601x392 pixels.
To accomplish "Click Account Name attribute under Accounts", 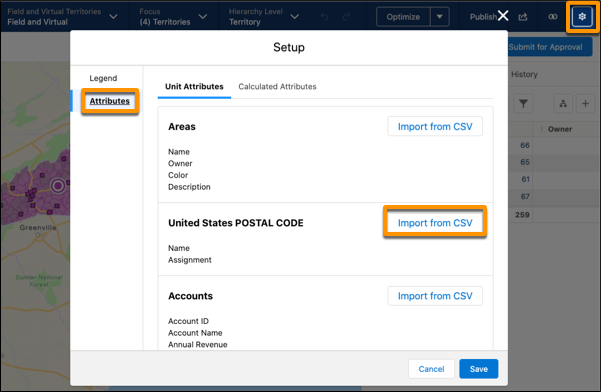I will (195, 333).
